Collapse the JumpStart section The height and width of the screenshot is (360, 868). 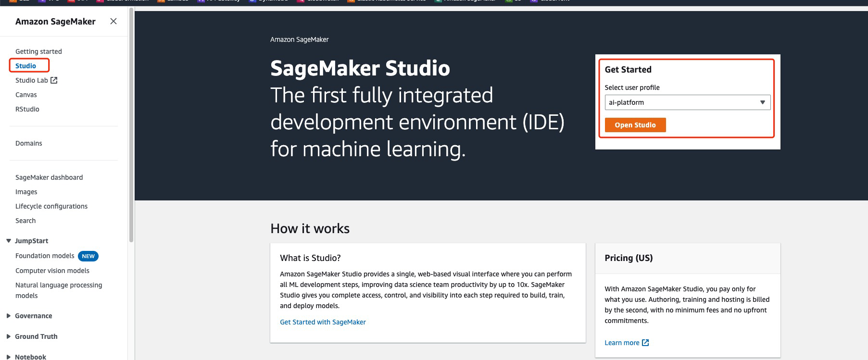pos(9,241)
